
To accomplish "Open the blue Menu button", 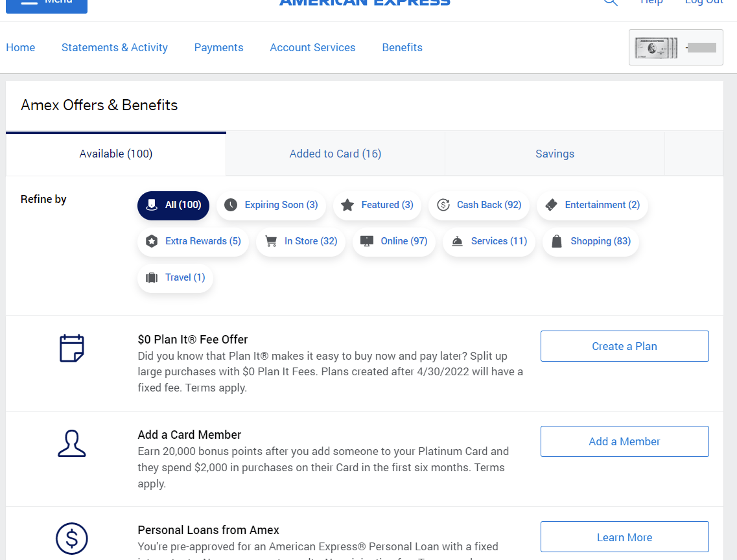I will 47,3.
